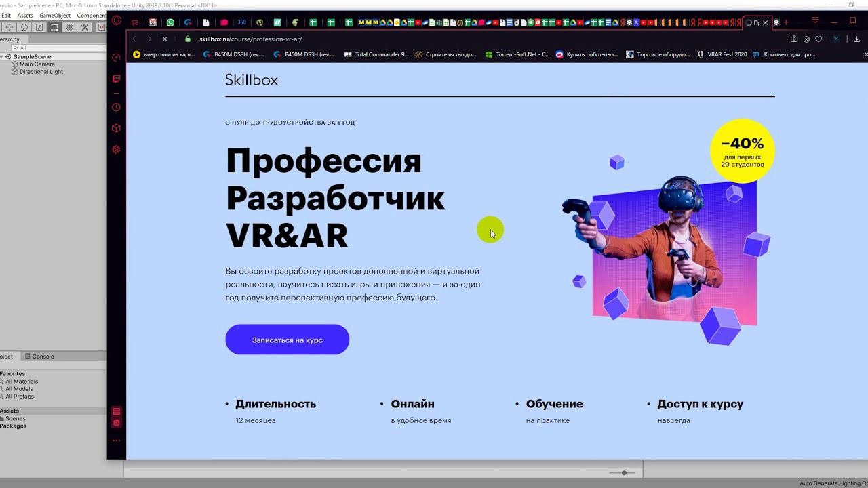868x488 pixels.
Task: Switch to the 360 pinned tab
Action: click(241, 22)
